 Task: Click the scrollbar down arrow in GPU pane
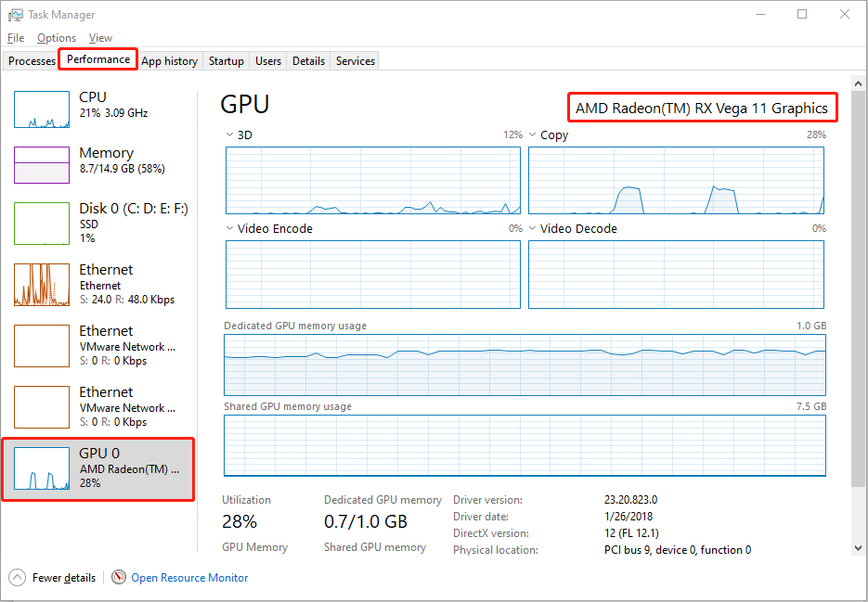tap(859, 548)
